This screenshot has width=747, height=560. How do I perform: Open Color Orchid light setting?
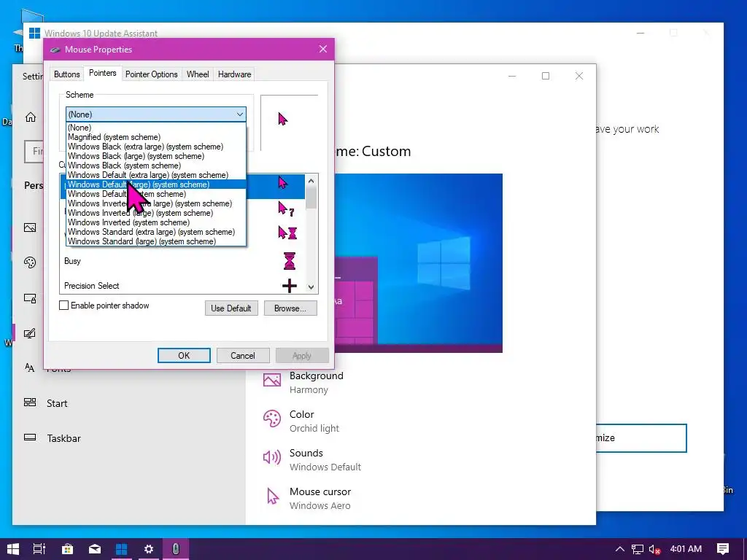(301, 421)
